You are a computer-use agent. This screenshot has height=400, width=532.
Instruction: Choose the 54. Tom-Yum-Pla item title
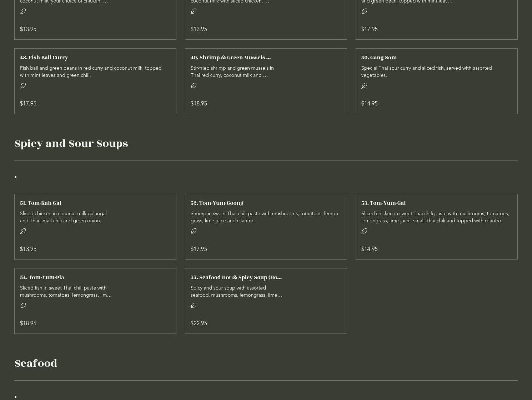42,277
